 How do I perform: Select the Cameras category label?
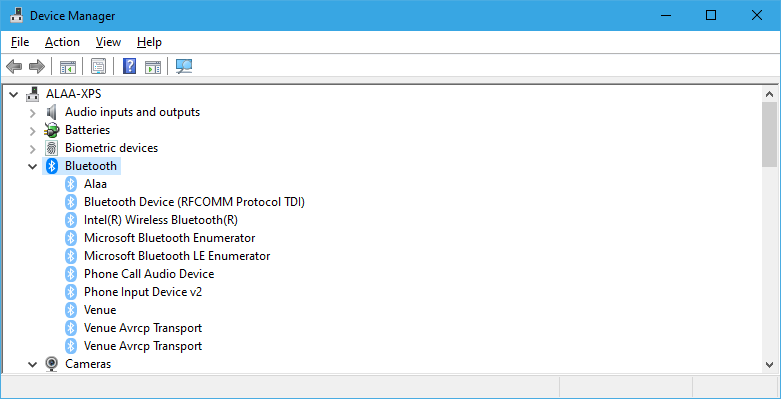click(x=88, y=364)
